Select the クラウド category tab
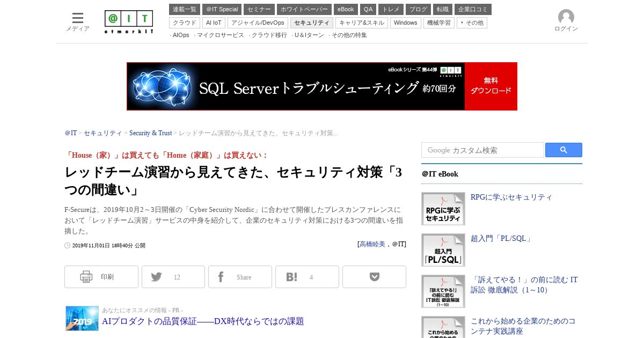Screen dimensions: 644x338 pyautogui.click(x=185, y=23)
